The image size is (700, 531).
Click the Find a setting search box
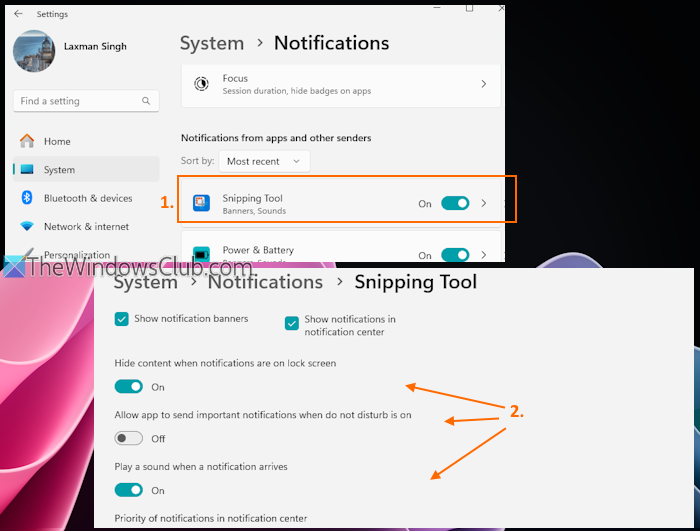(86, 101)
